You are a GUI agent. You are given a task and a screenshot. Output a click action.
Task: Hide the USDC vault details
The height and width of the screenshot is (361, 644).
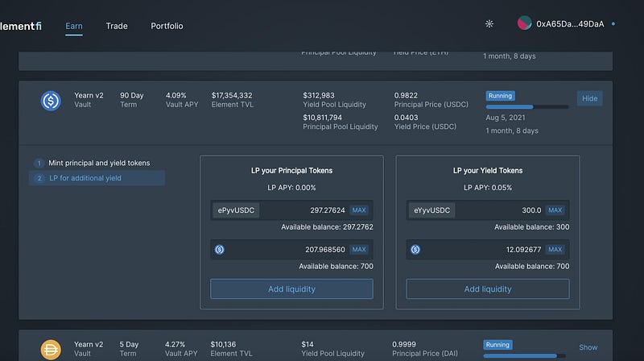(x=589, y=98)
